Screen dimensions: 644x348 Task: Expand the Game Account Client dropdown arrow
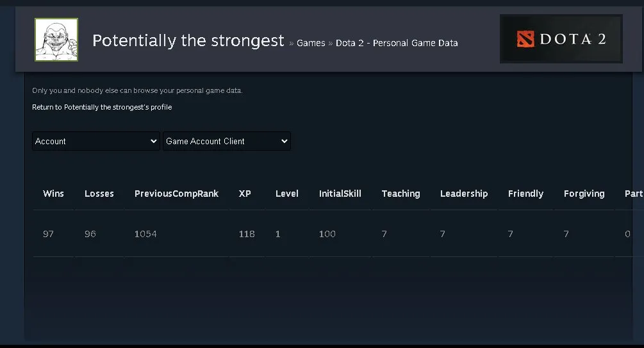click(285, 141)
